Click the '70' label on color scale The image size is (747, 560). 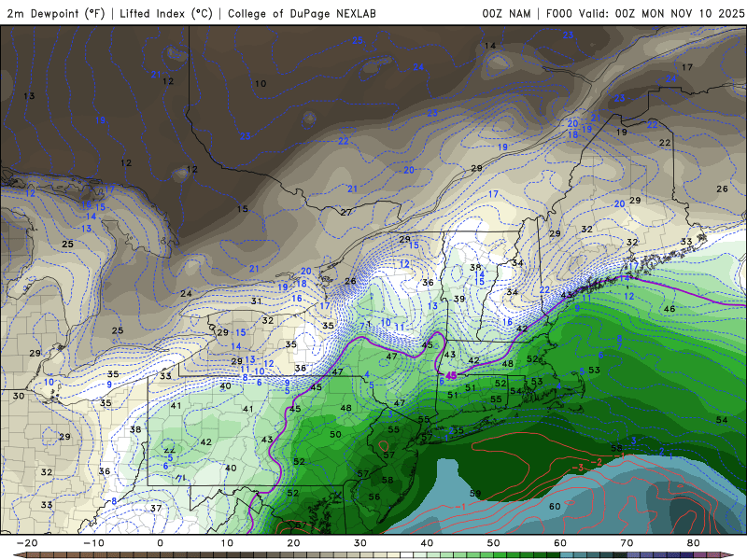[x=627, y=543]
